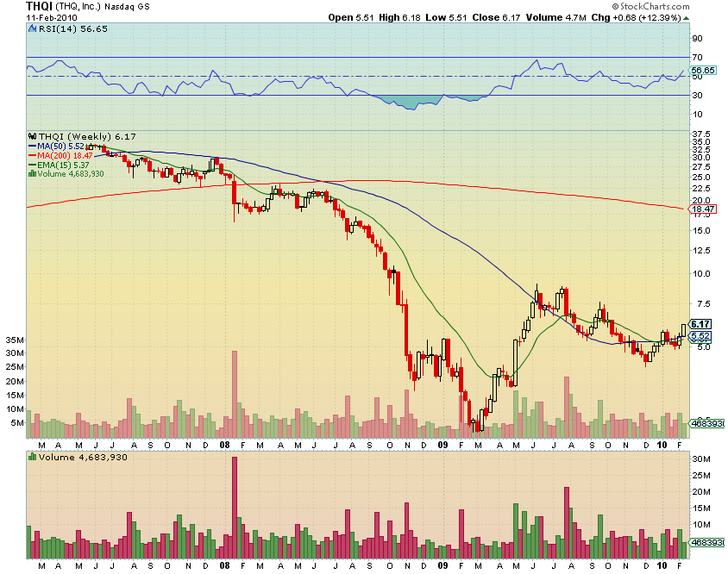Click the candlestick icon beside THQI (Weekly)

tap(33, 136)
